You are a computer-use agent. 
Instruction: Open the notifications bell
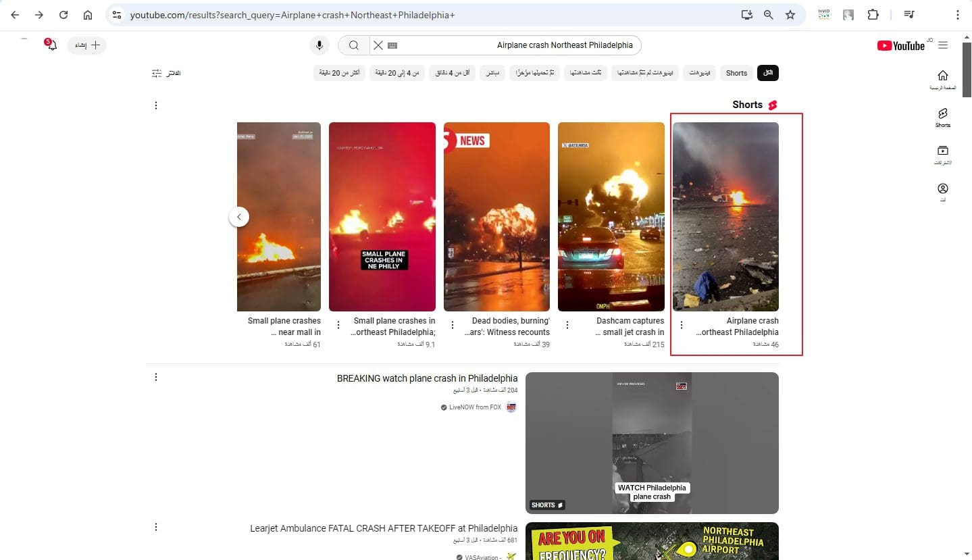click(51, 45)
